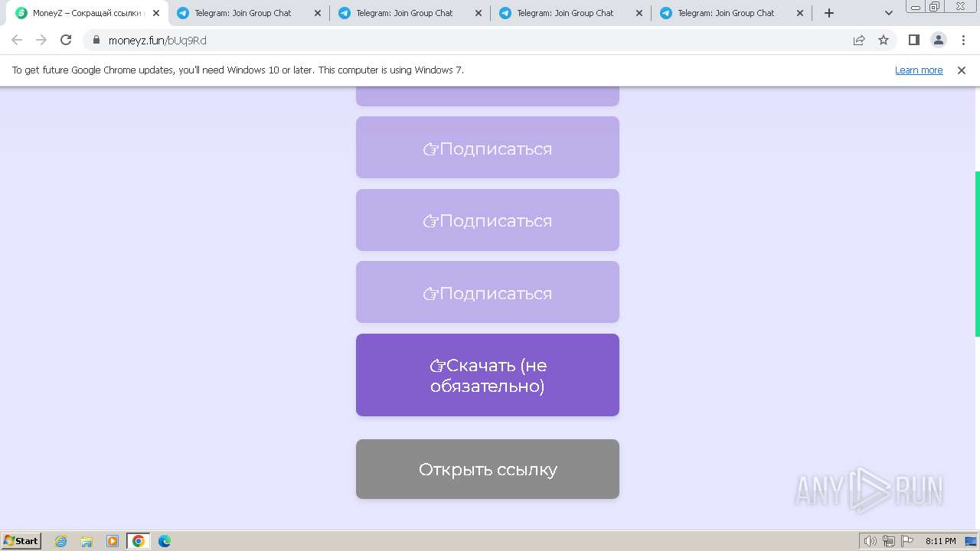980x551 pixels.
Task: Launch Windows Media Player from taskbar
Action: click(x=113, y=540)
